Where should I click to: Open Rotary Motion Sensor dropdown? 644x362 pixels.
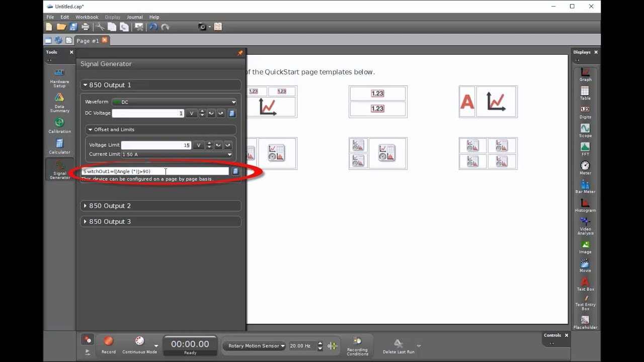pos(255,346)
